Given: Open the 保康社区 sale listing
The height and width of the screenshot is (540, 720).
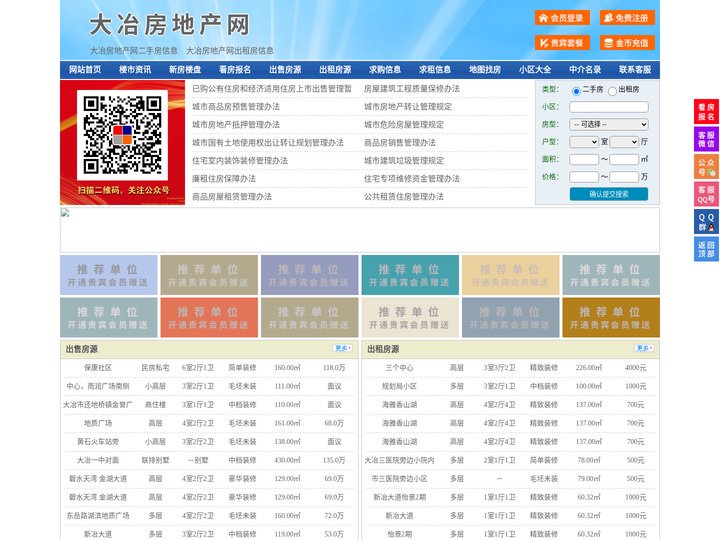Looking at the screenshot, I should pyautogui.click(x=97, y=367).
